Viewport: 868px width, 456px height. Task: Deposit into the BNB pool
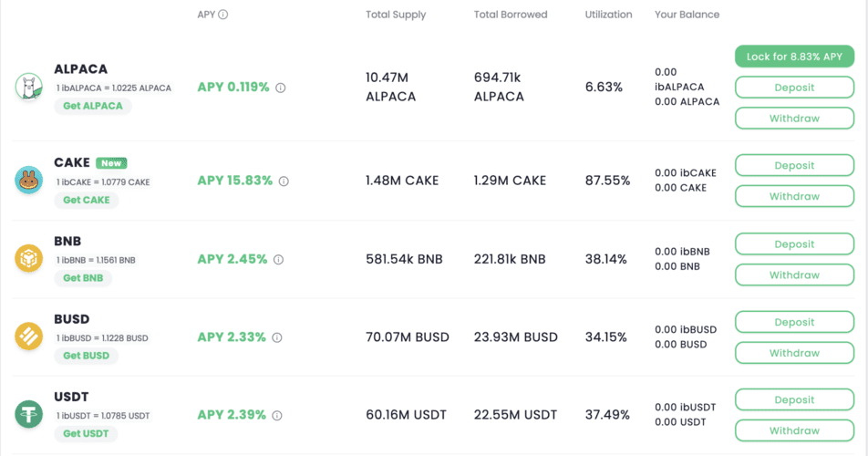click(x=794, y=244)
